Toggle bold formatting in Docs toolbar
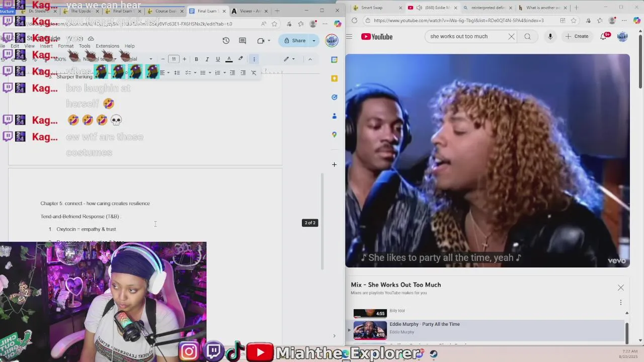 pyautogui.click(x=196, y=59)
